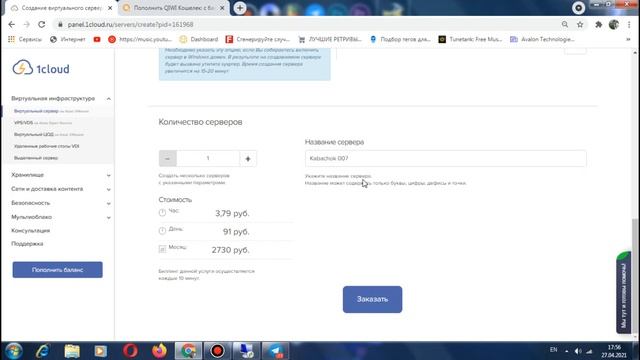Screen dimensions: 640x360
Task: Open the ЛУЧШИЕ РЕТРИВЫ bookmark
Action: pyautogui.click(x=330, y=39)
